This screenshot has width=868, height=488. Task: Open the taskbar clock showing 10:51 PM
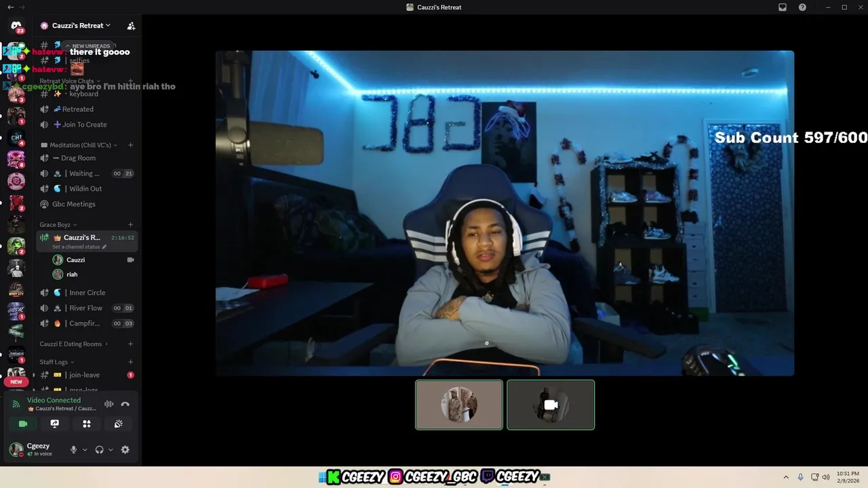848,477
